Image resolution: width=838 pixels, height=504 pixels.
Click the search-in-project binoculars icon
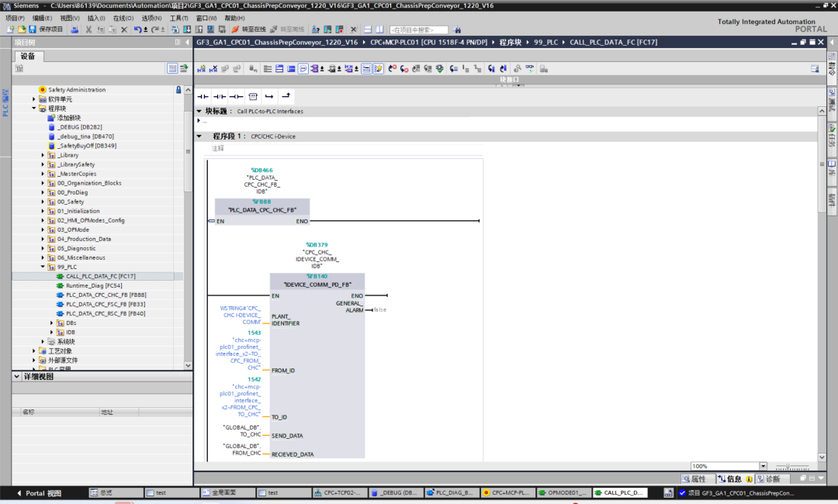pos(457,29)
